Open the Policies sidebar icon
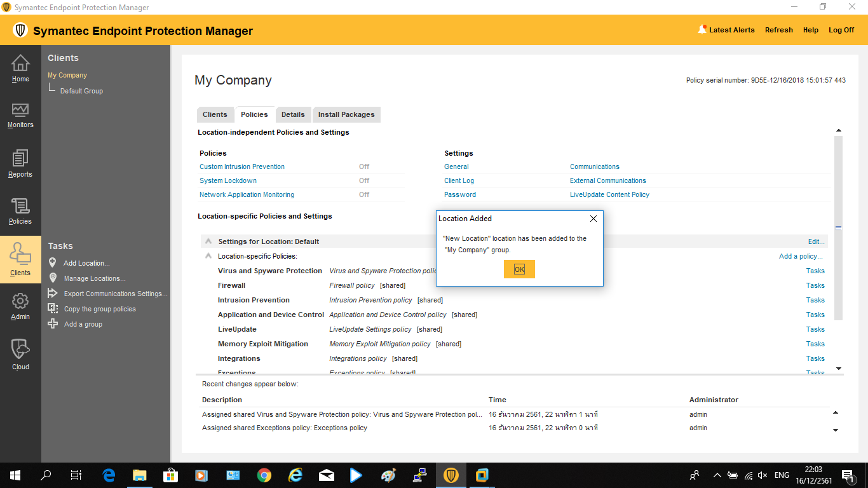This screenshot has width=868, height=488. [x=20, y=207]
